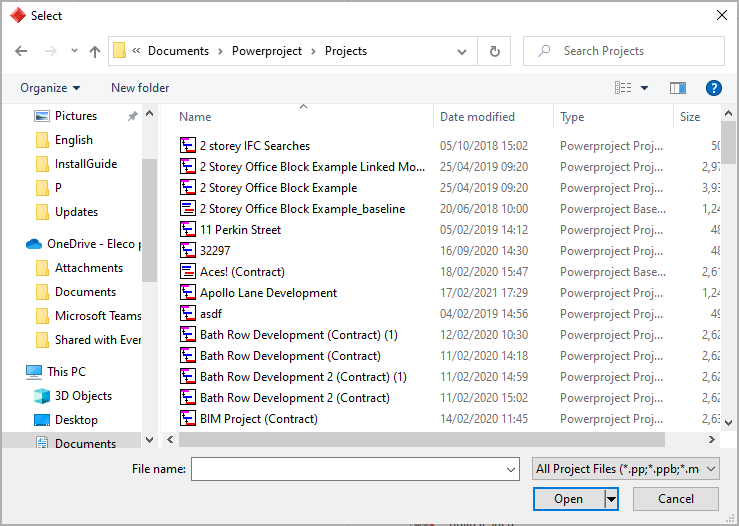This screenshot has height=526, width=739.
Task: Sort by Date modified column
Action: pos(477,116)
